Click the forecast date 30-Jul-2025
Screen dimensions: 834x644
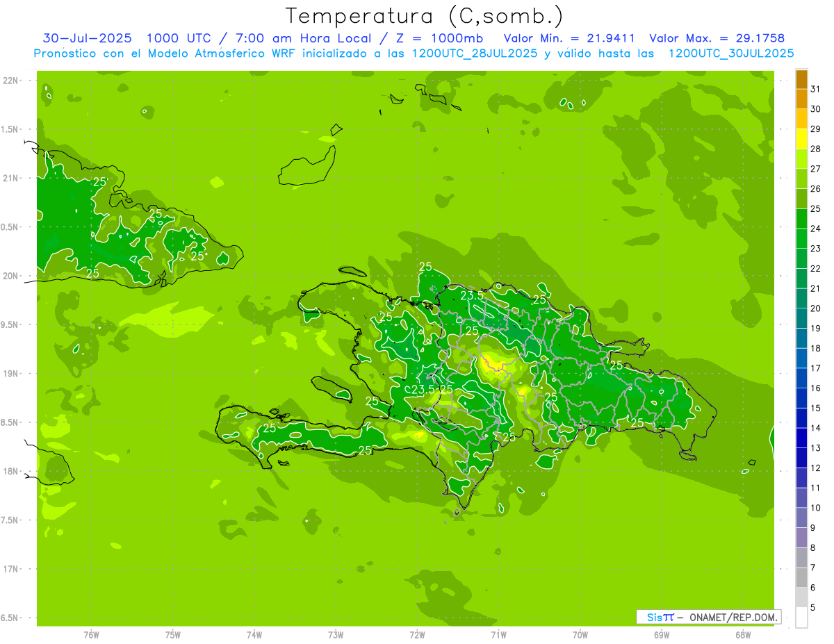tap(88, 38)
